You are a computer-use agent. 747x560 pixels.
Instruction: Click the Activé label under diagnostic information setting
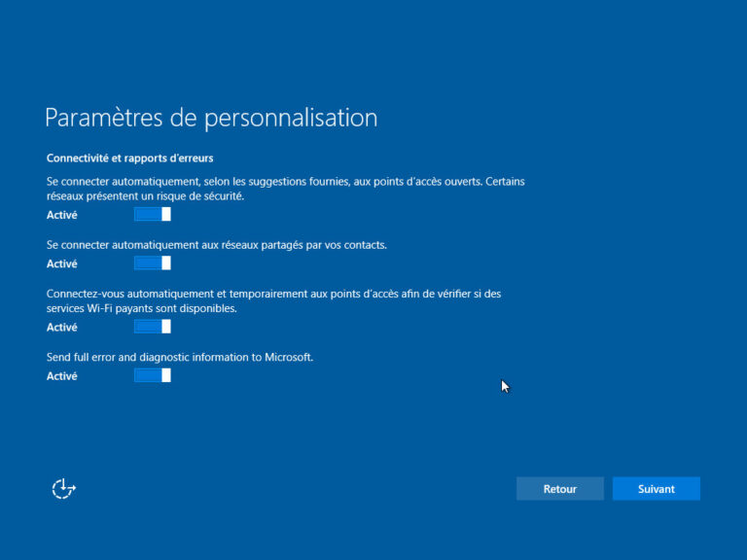[62, 376]
